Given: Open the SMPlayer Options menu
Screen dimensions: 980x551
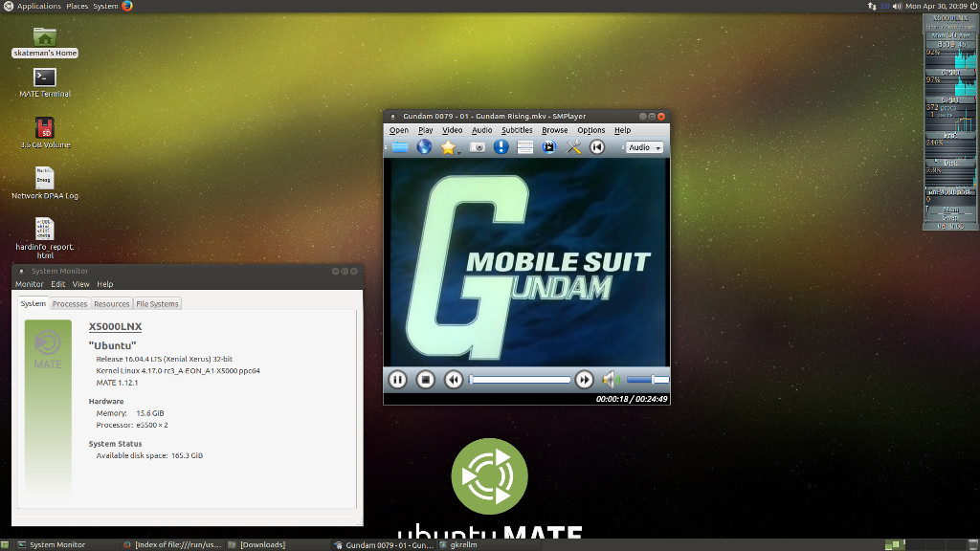Looking at the screenshot, I should [591, 130].
